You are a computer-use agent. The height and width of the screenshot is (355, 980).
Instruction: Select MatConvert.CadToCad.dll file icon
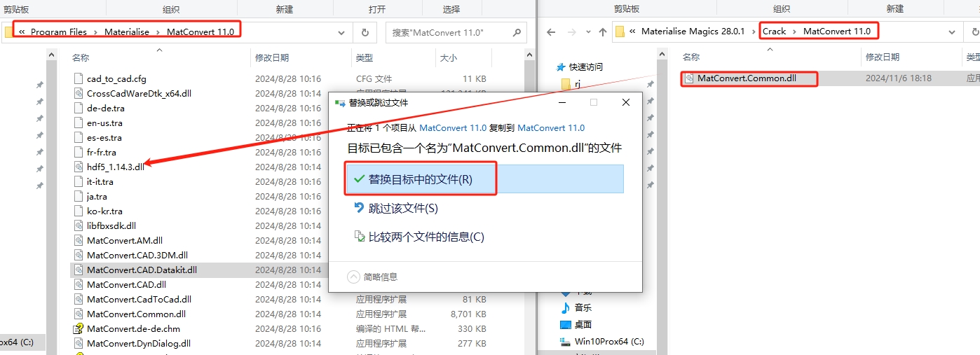click(79, 299)
